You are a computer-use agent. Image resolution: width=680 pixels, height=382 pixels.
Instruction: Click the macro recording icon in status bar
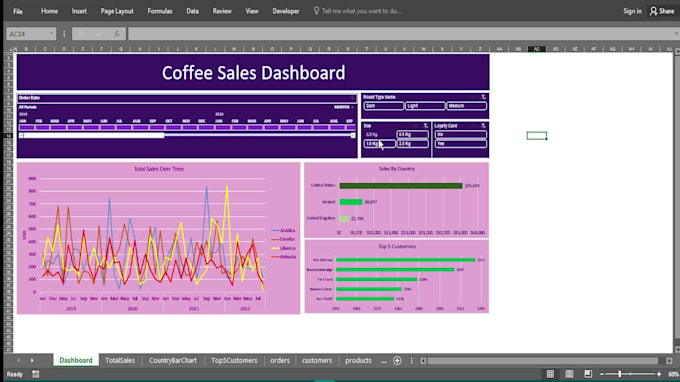(36, 374)
